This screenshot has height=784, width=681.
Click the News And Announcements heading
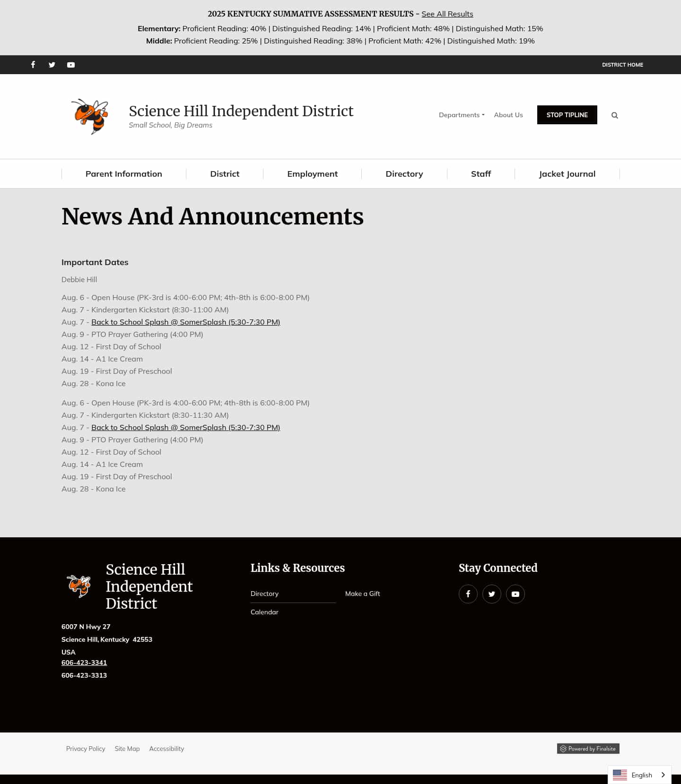coord(212,216)
